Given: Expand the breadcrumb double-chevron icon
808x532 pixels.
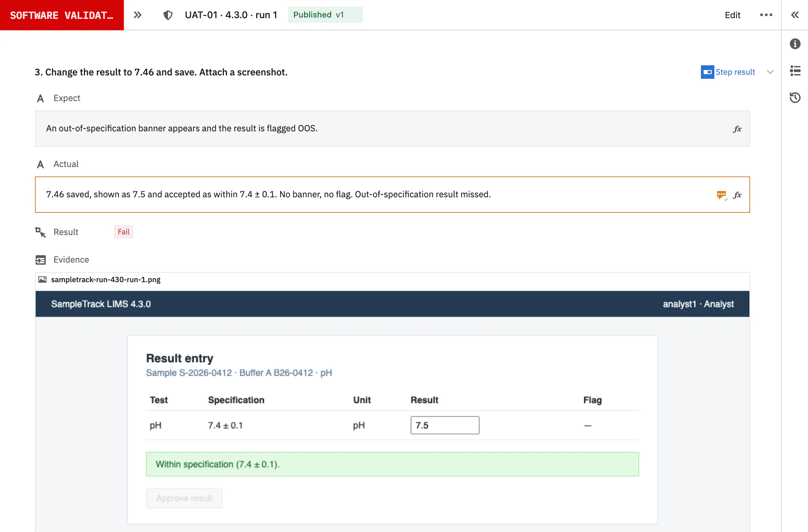Looking at the screenshot, I should pyautogui.click(x=137, y=15).
